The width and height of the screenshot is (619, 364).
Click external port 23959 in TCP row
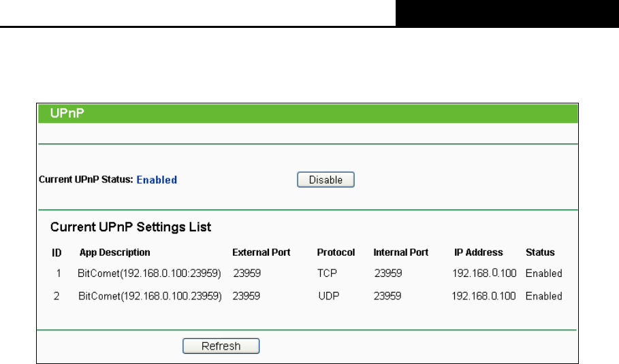[247, 274]
